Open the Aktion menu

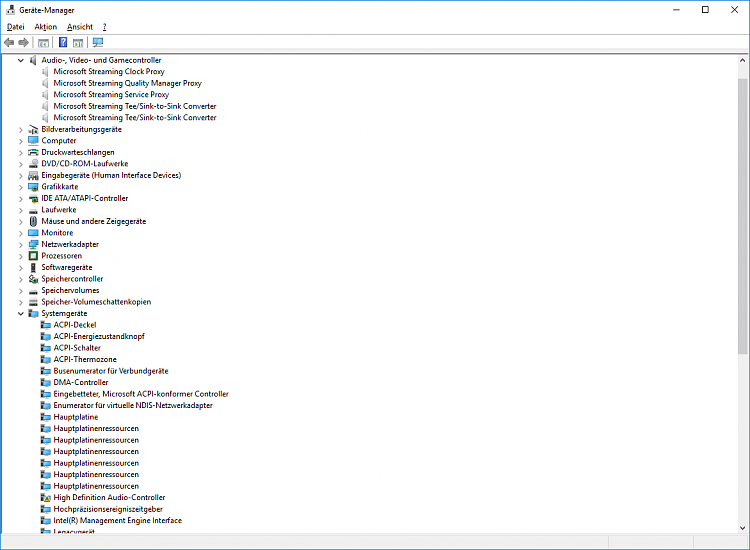[x=45, y=27]
